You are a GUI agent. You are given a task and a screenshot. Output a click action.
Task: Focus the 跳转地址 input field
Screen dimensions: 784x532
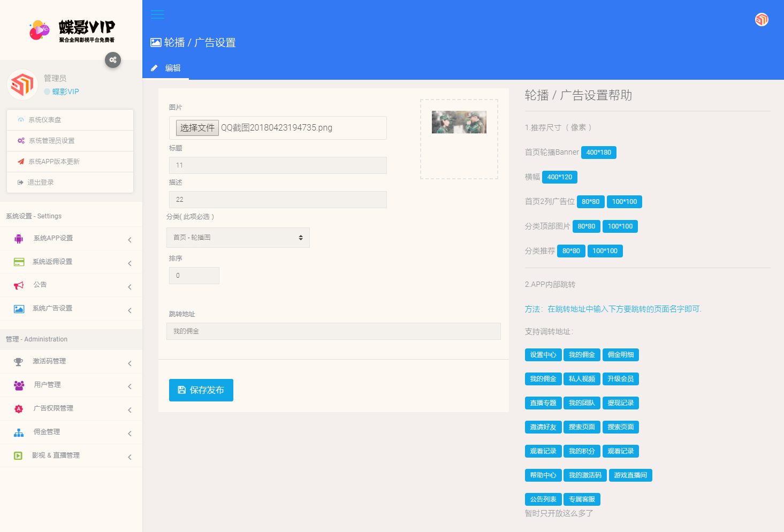coord(333,331)
